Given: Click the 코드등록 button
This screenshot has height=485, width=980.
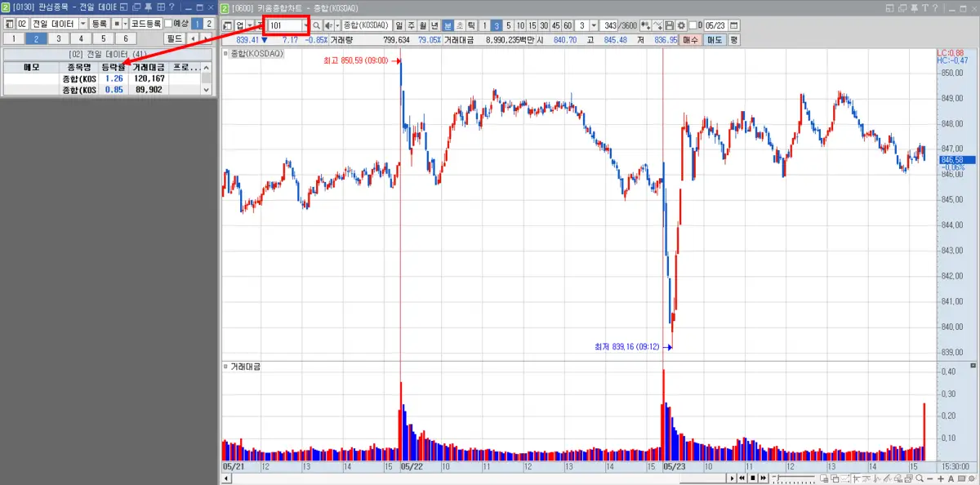Looking at the screenshot, I should point(146,24).
